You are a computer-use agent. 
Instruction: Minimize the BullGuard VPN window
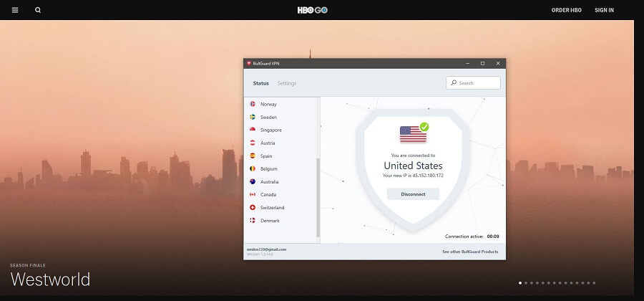pyautogui.click(x=468, y=63)
